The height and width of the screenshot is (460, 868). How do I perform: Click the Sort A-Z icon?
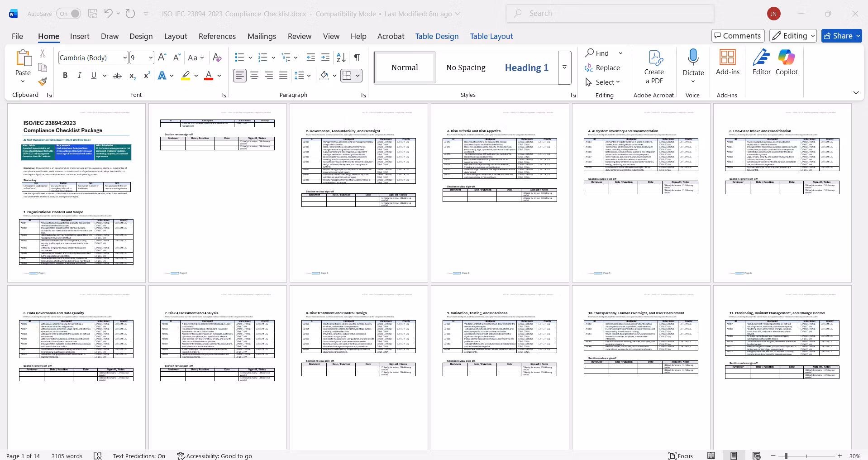click(341, 57)
